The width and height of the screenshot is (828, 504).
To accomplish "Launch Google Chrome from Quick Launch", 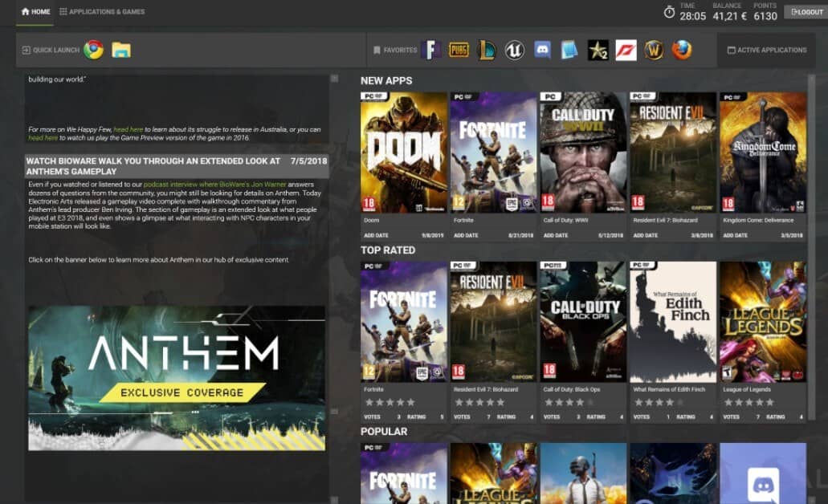I will (x=93, y=50).
